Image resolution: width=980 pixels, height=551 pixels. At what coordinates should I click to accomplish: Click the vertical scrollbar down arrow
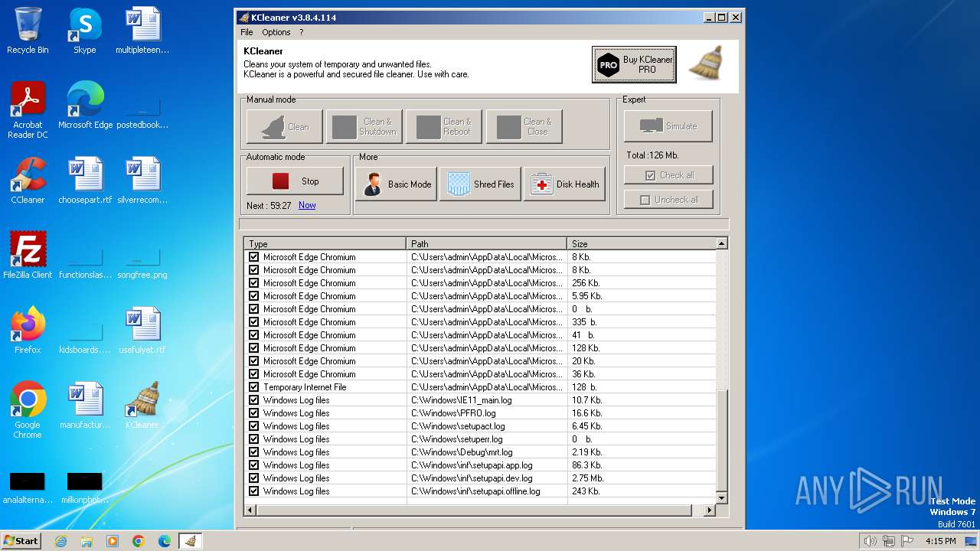(x=721, y=498)
